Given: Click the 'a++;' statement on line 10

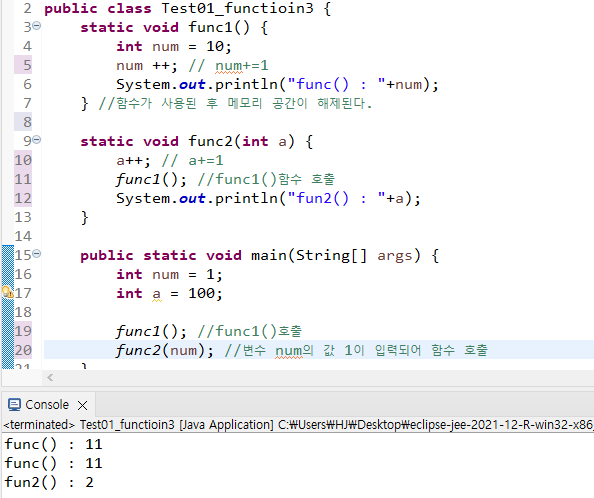Looking at the screenshot, I should point(133,161).
